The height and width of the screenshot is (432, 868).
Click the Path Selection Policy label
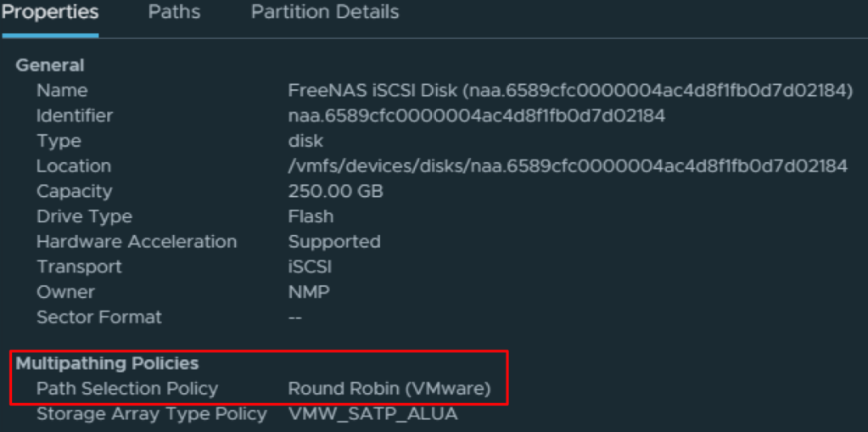pyautogui.click(x=127, y=389)
